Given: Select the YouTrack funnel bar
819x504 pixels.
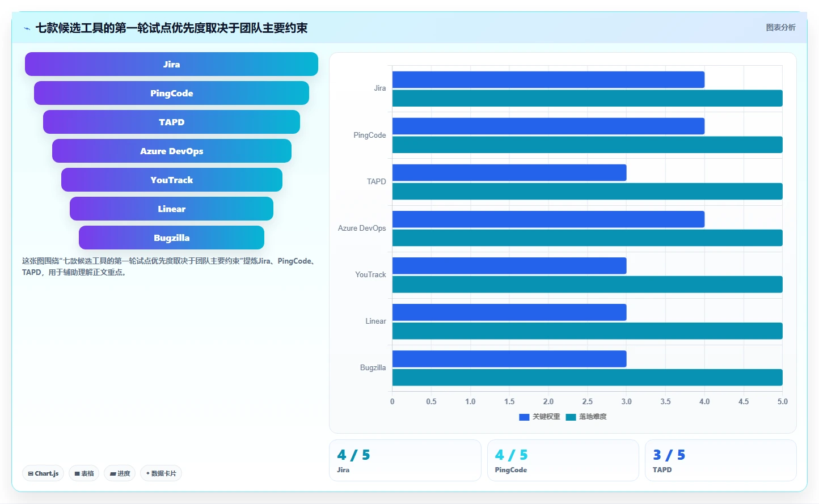Looking at the screenshot, I should click(x=171, y=180).
